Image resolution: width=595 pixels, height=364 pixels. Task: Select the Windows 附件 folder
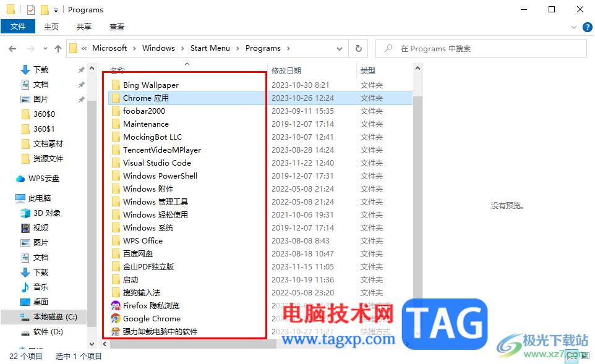click(148, 189)
